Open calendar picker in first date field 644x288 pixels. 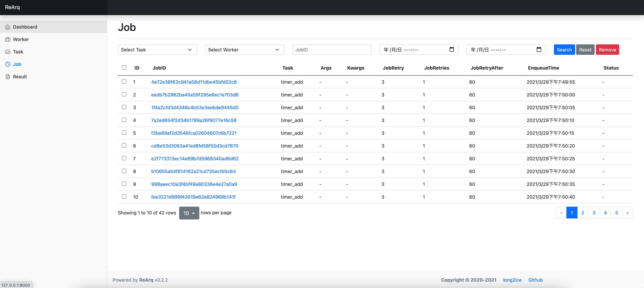452,50
